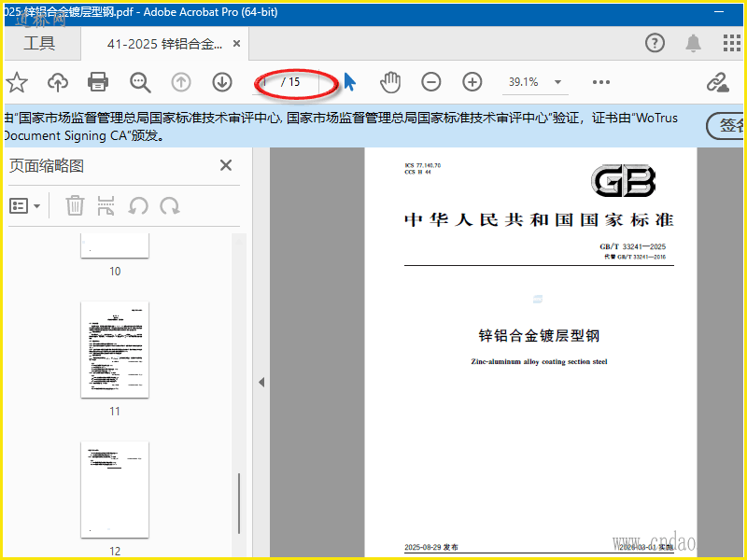Minimize the Acrobat window
This screenshot has height=560, width=747.
click(x=719, y=12)
